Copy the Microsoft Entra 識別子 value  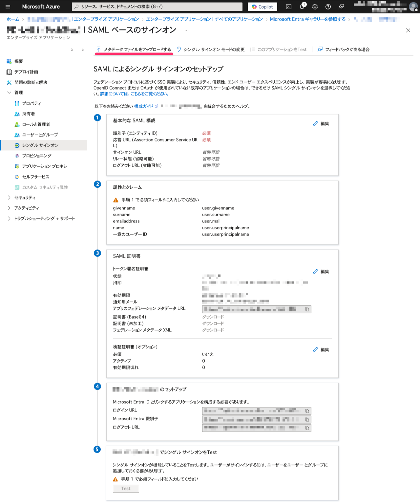(307, 420)
